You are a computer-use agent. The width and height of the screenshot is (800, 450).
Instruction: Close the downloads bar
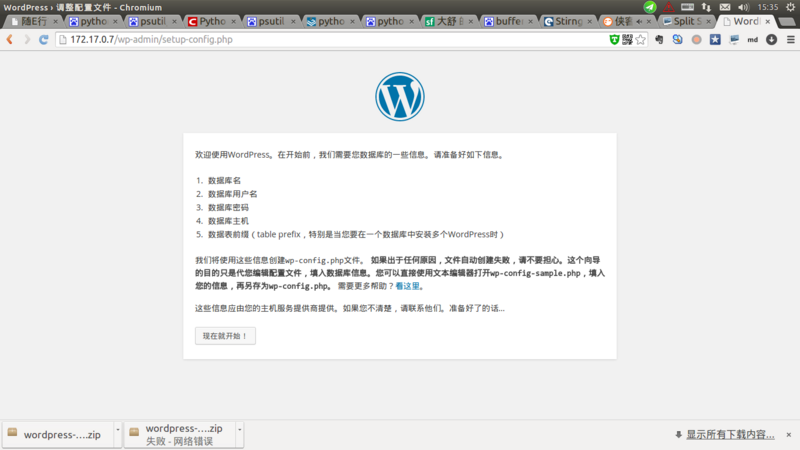789,435
